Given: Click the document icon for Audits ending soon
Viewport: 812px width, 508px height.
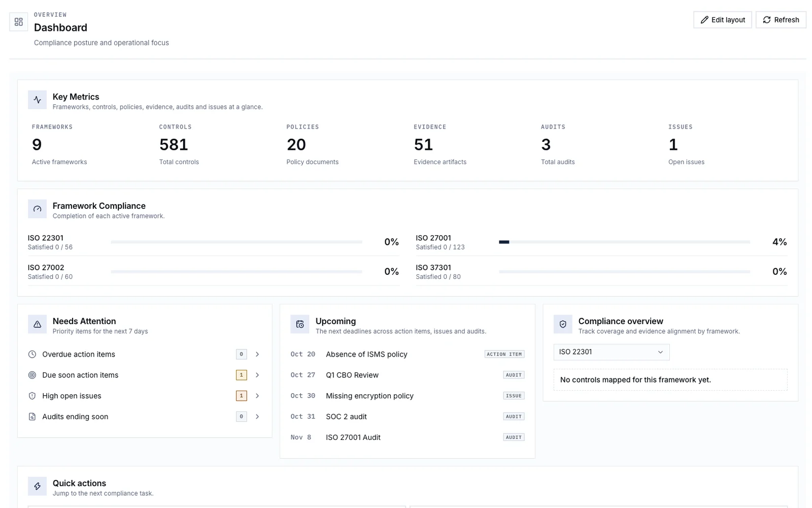Looking at the screenshot, I should coord(32,417).
